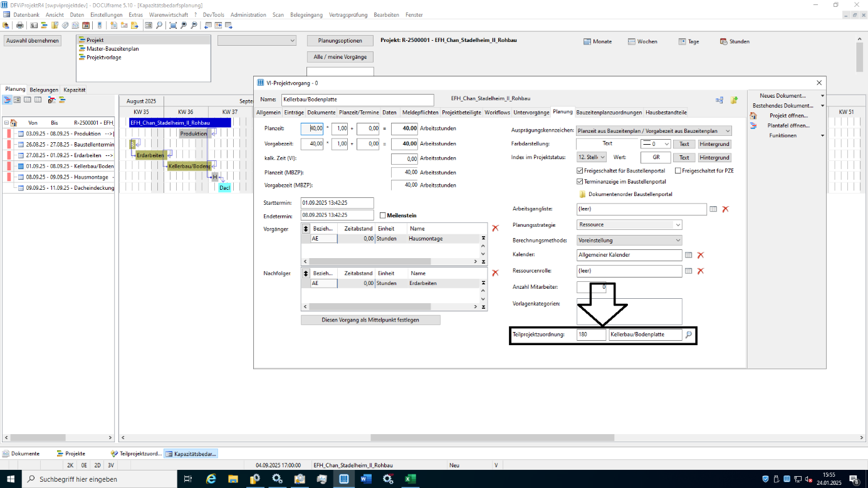This screenshot has height=488, width=868.
Task: Expand the Funktionen menu arrow
Action: tap(822, 135)
